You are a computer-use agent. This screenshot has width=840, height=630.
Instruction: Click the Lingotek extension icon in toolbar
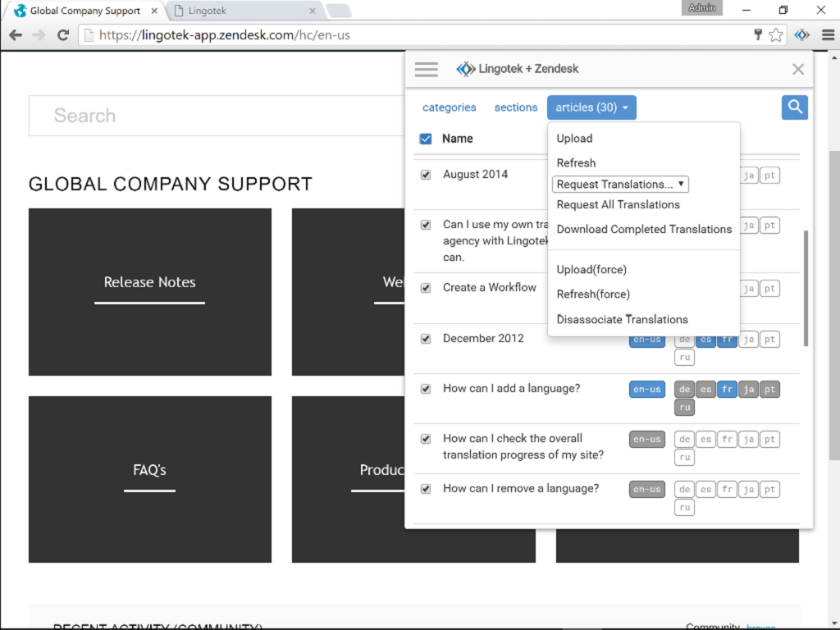[802, 35]
